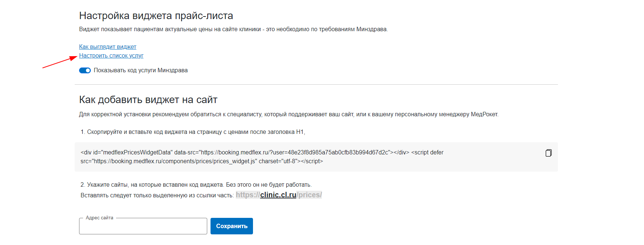Screen dimensions: 644x245
Task: Click the "Как добавить виджет на сайт" heading
Action: tap(148, 100)
